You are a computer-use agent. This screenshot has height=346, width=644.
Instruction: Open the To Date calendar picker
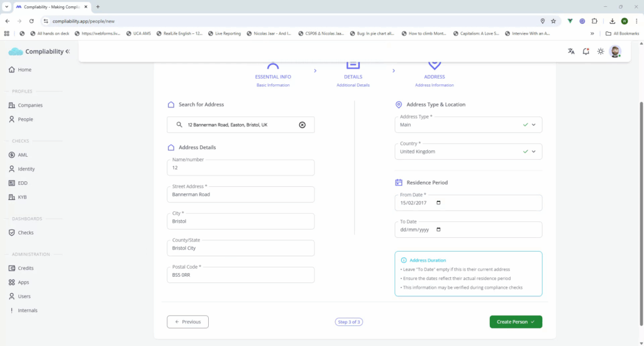pyautogui.click(x=438, y=230)
